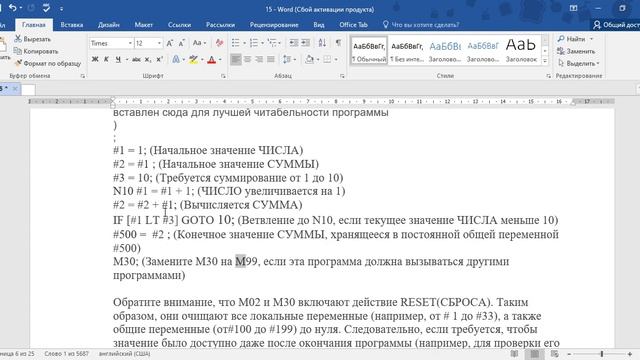The image size is (640, 360).
Task: Click the sort A-Z icon
Action: tap(322, 43)
